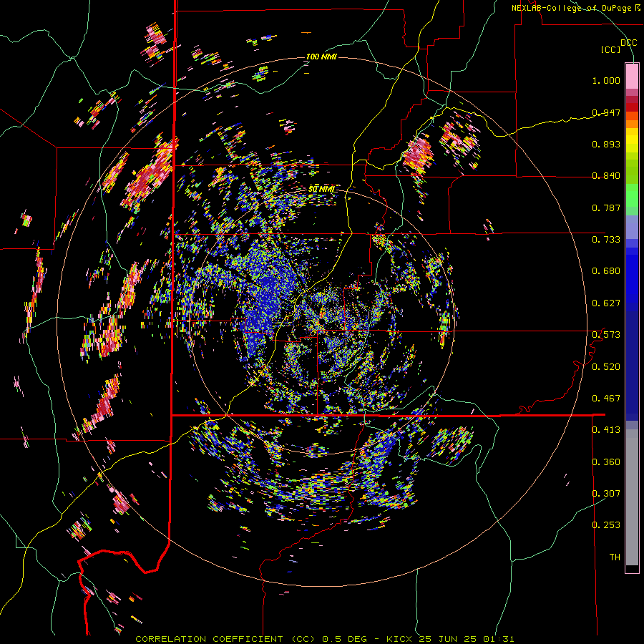
Task: Select the 0.467 legend value
Action: (606, 399)
